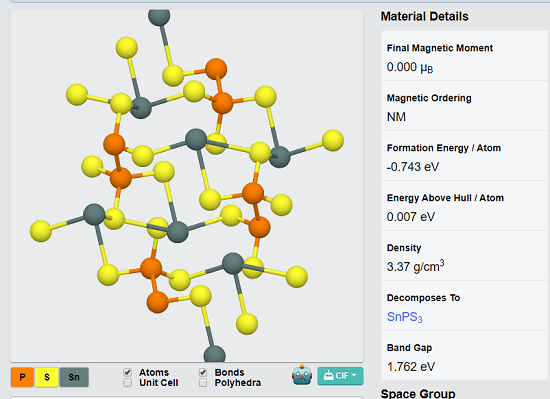This screenshot has height=399, width=550.
Task: Click the orange P element swatch
Action: pyautogui.click(x=22, y=377)
